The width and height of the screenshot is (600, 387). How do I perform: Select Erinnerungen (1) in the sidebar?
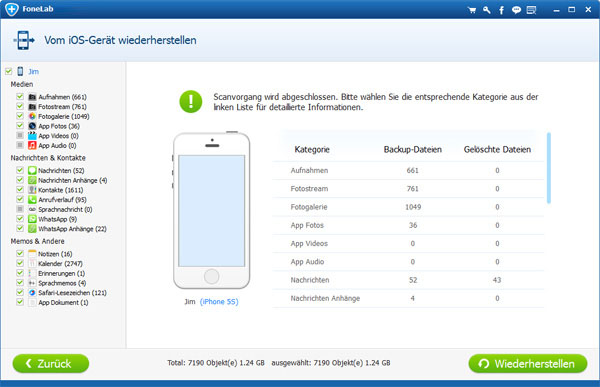[61, 273]
